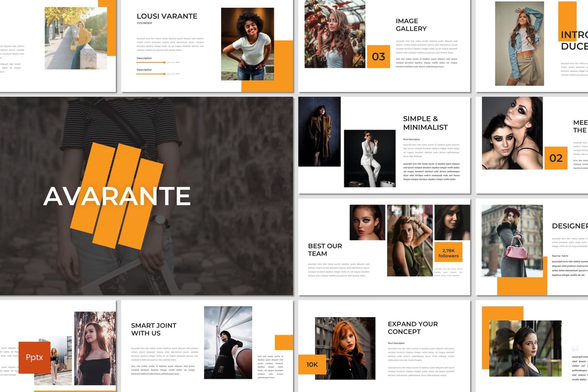
Task: Click the FOUNDER subtitle
Action: pos(144,23)
